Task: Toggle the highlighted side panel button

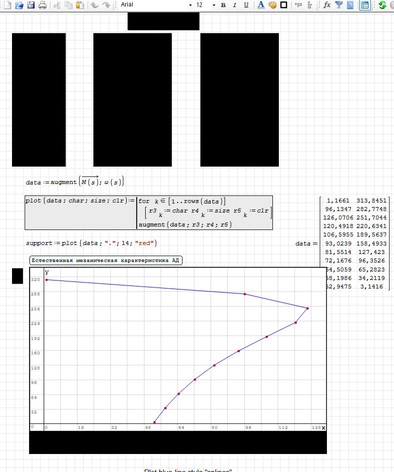Action: pyautogui.click(x=365, y=5)
